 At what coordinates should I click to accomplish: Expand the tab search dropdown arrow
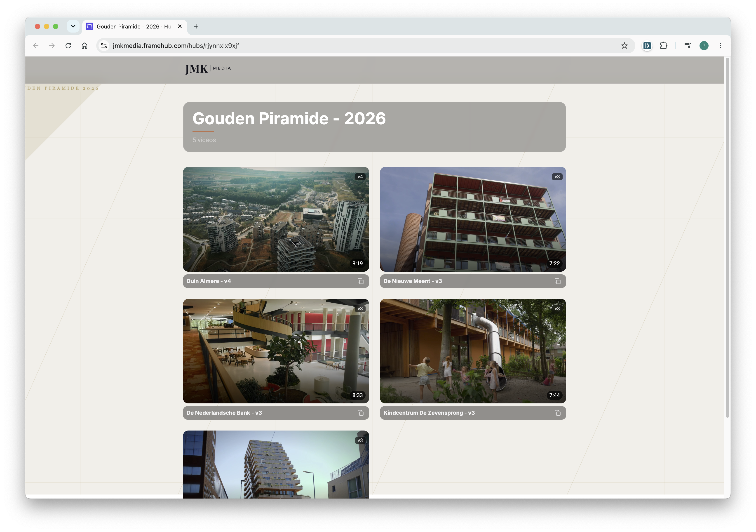73,26
